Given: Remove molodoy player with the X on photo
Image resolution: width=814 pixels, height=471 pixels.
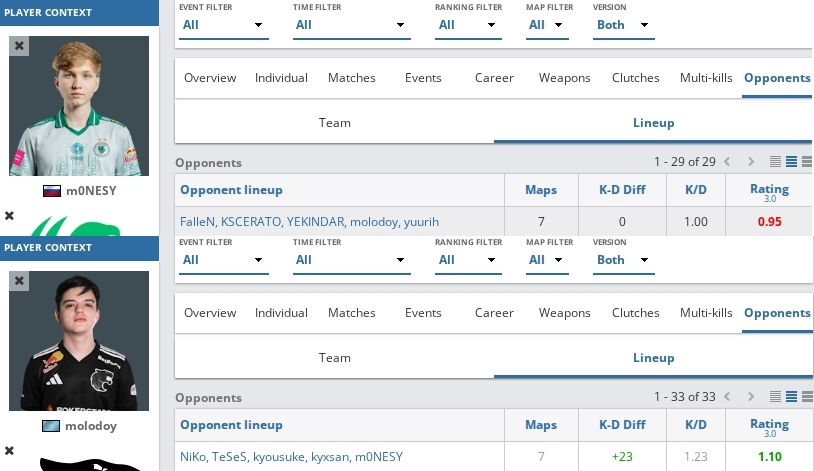Looking at the screenshot, I should 19,281.
